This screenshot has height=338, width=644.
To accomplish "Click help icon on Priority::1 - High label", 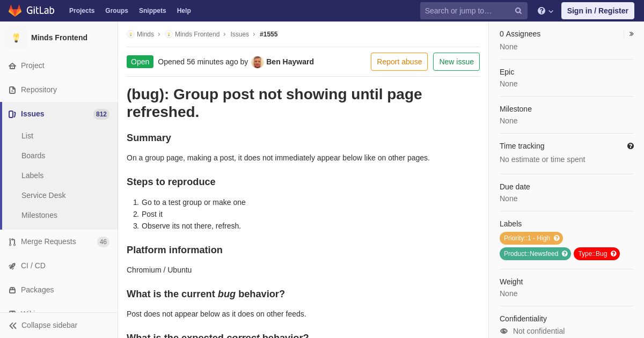I will click(x=557, y=238).
